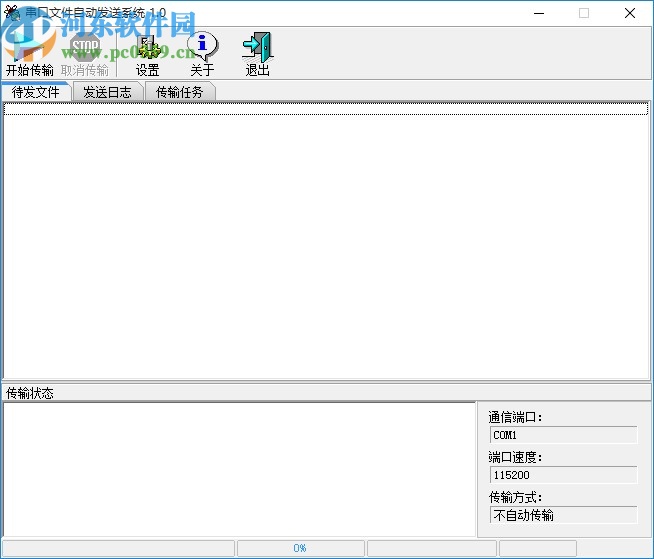The width and height of the screenshot is (654, 559).
Task: Select the first row in pending file list
Action: (x=326, y=109)
